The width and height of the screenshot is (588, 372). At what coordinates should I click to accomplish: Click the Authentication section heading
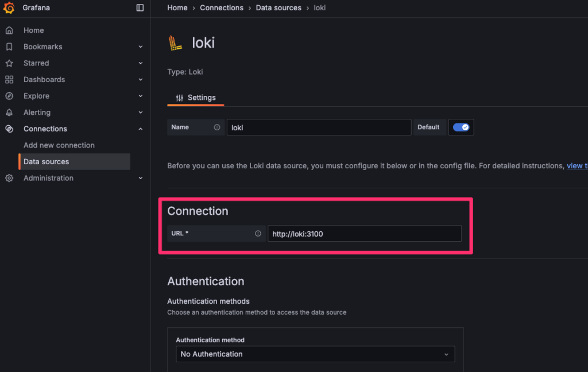pos(206,281)
